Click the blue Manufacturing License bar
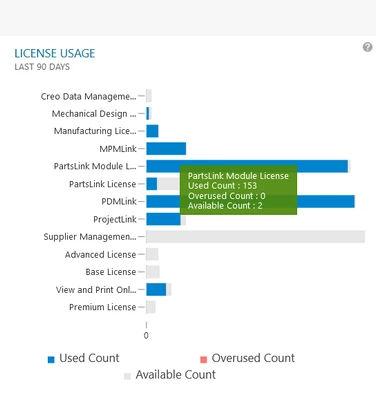The image size is (376, 400). click(x=152, y=131)
